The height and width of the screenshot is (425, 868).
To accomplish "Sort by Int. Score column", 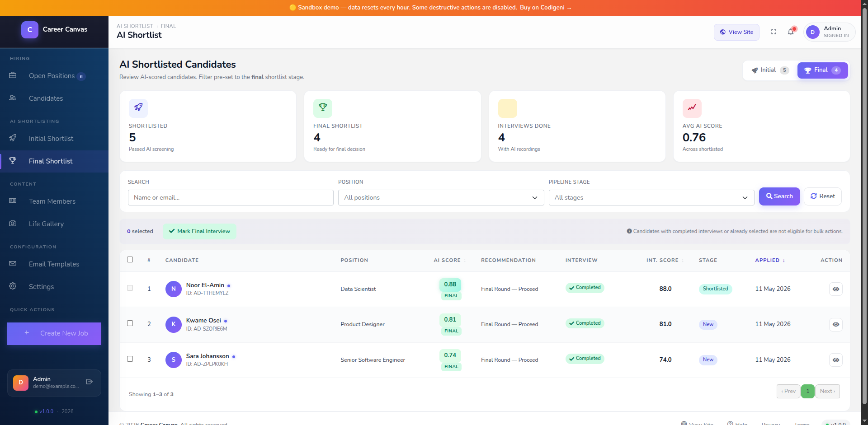I will [x=665, y=261].
